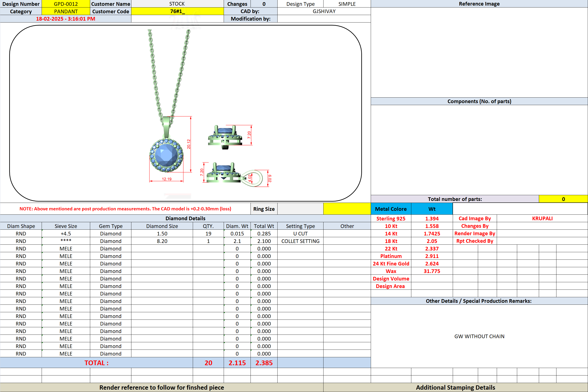Click the top side-view pendant render
588x392 pixels.
(225, 137)
